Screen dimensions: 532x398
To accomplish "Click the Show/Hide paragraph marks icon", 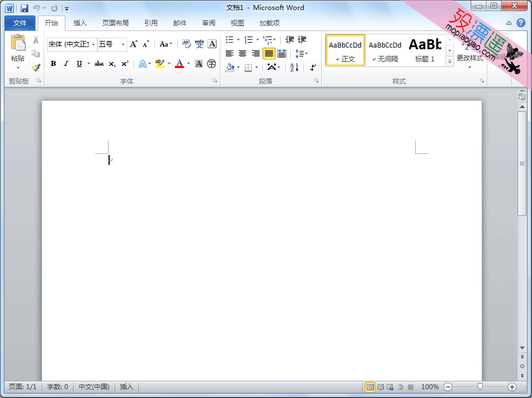I will point(312,67).
